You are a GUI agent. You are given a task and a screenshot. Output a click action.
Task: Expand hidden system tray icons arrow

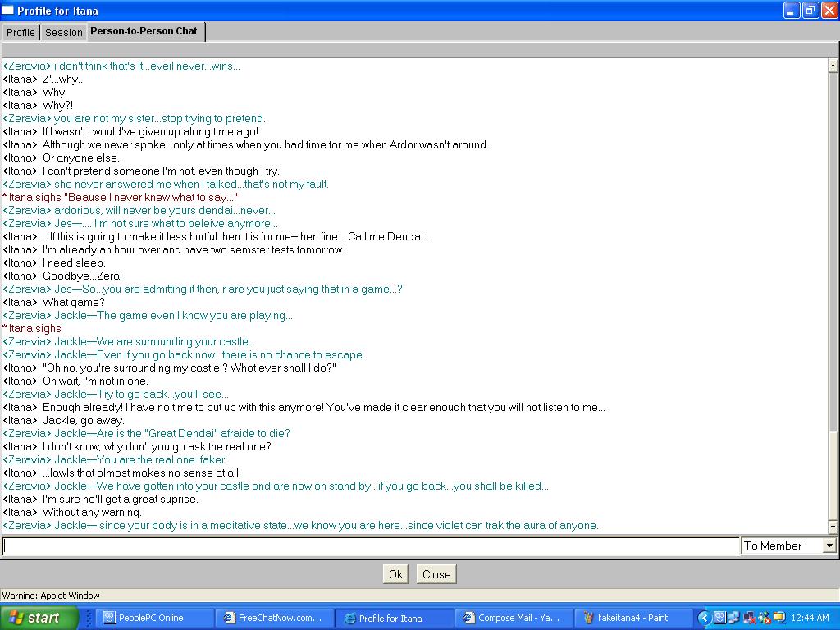703,618
